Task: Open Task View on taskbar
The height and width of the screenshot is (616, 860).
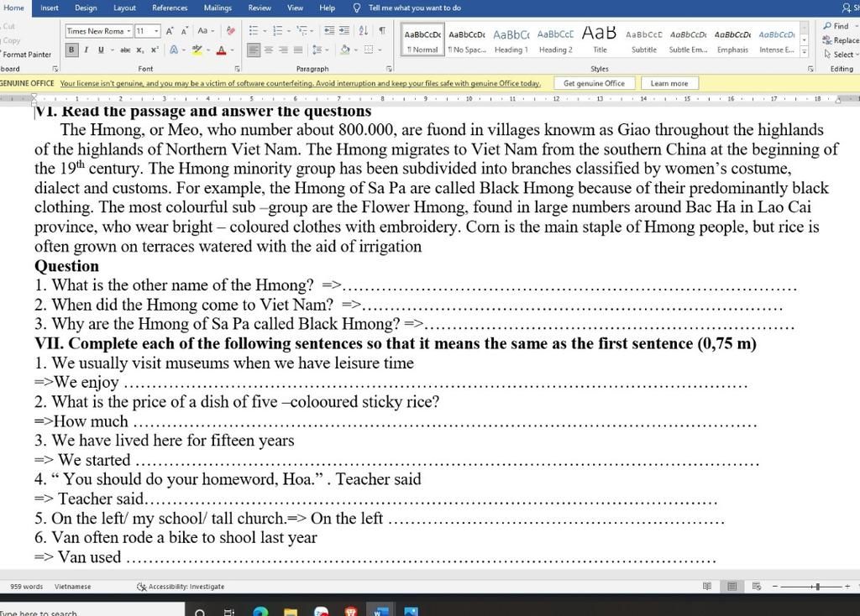Action: pos(229,612)
